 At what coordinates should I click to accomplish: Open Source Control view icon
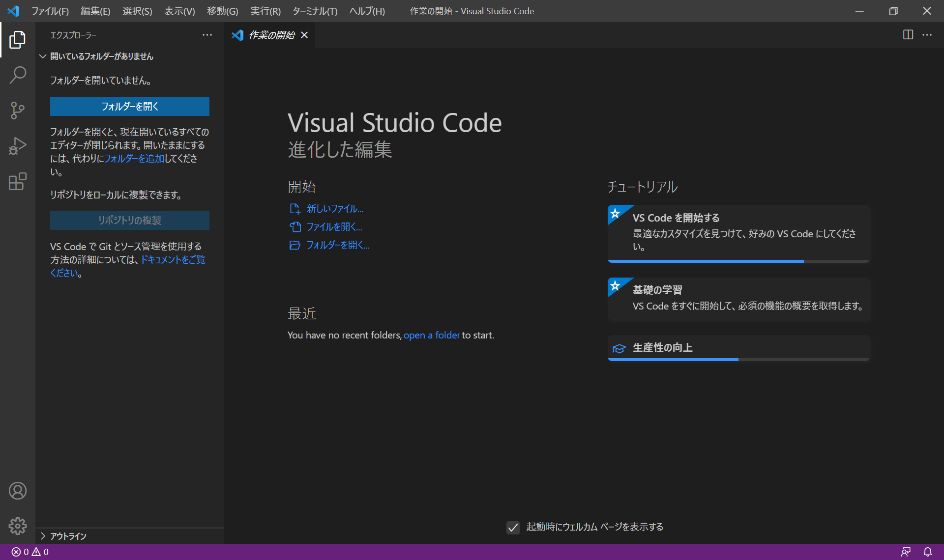click(x=18, y=111)
